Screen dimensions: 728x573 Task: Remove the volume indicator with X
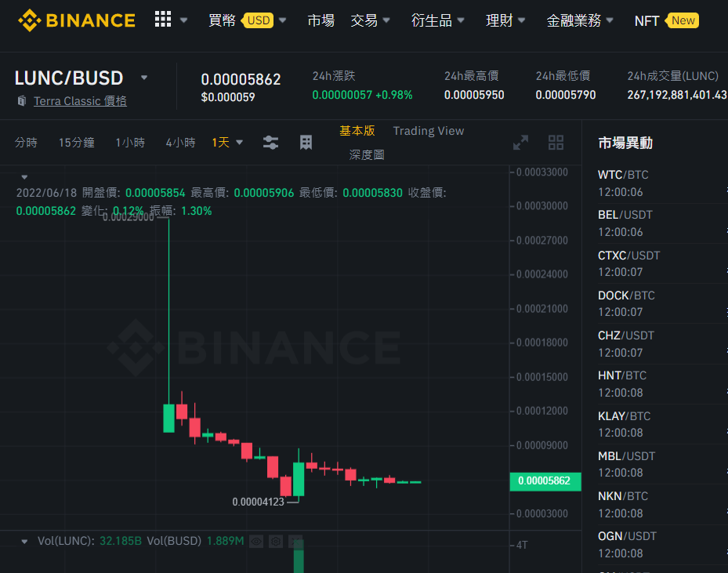295,541
